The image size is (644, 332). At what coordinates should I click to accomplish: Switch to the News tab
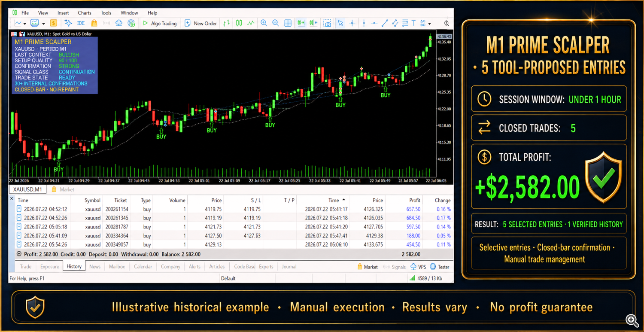coord(95,267)
